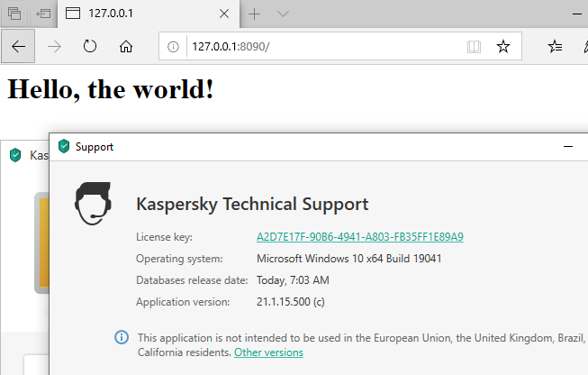Set these tabs aside
588x375 pixels.
[42, 14]
